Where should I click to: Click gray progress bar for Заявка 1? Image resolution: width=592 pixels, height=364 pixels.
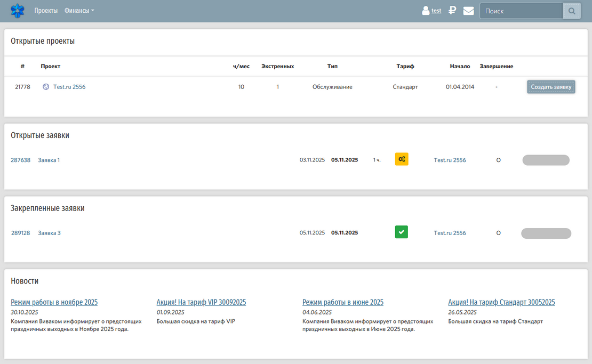coord(546,160)
